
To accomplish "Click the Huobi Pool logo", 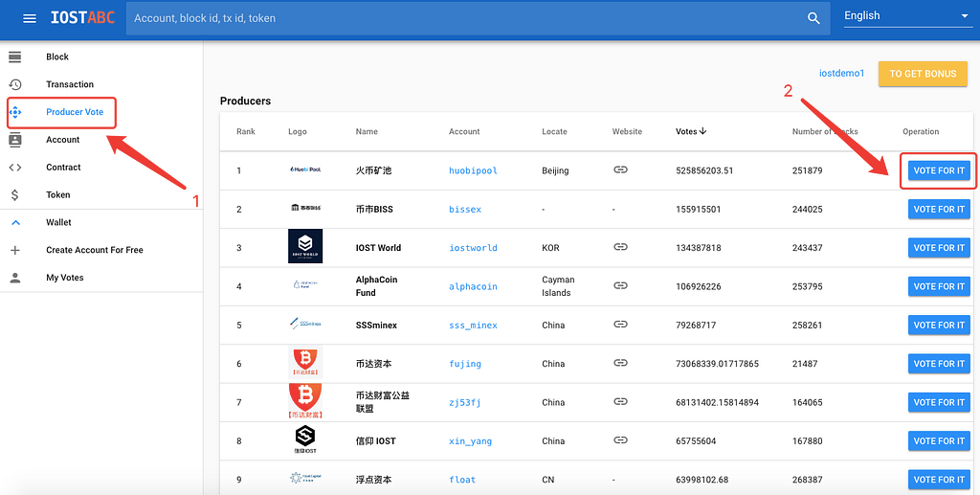I will point(305,169).
